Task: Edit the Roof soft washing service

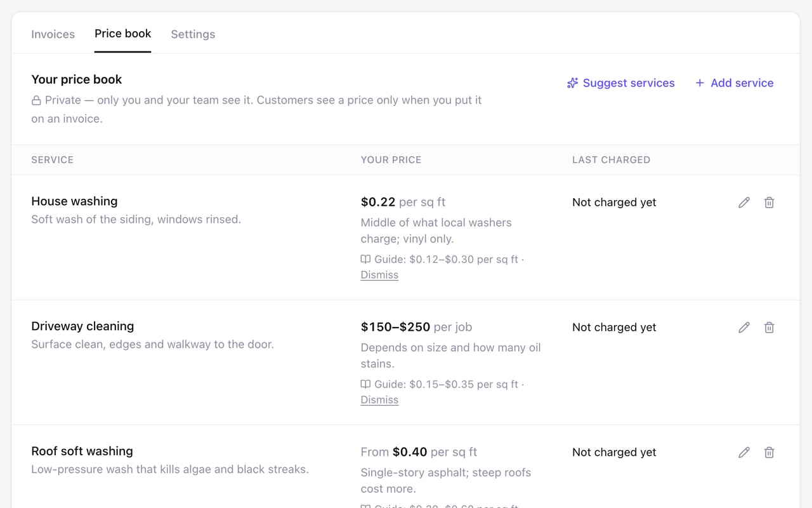Action: point(744,453)
